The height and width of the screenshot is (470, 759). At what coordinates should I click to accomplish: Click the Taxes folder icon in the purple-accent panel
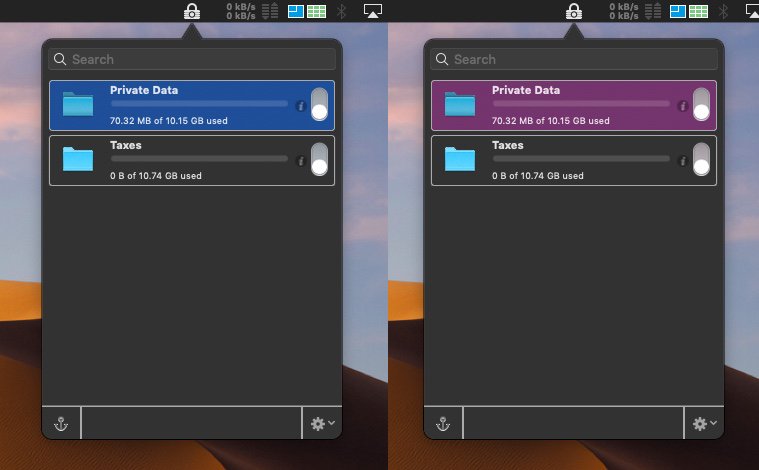click(460, 159)
